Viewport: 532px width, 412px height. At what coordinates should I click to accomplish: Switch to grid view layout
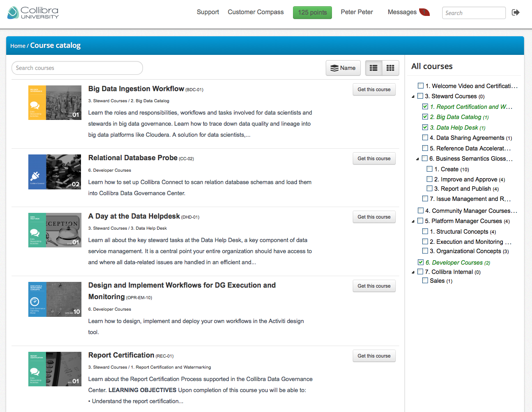click(390, 68)
